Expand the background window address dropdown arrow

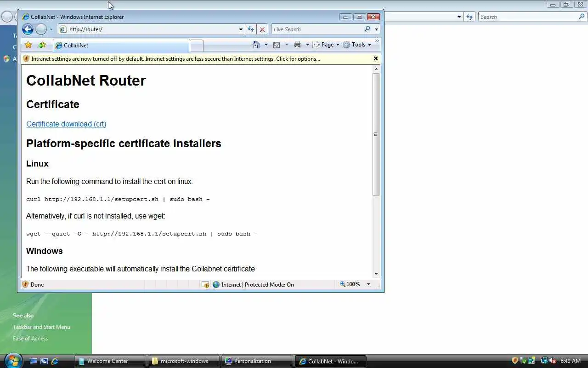459,17
